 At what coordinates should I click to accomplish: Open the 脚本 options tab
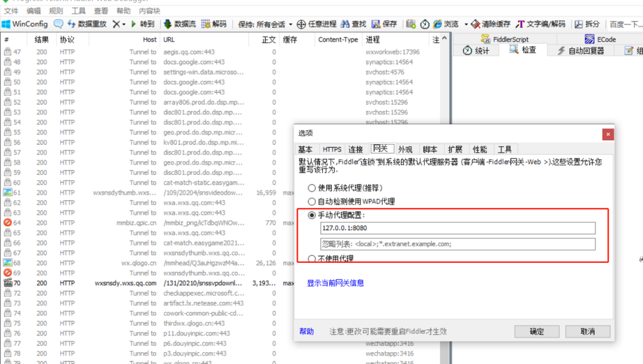(430, 149)
